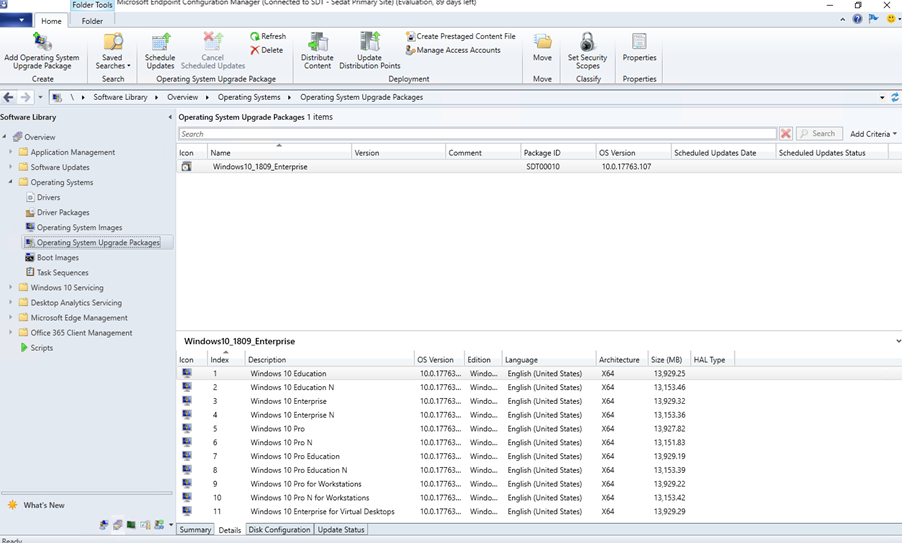Open the Details tab
The width and height of the screenshot is (902, 543).
click(x=230, y=530)
